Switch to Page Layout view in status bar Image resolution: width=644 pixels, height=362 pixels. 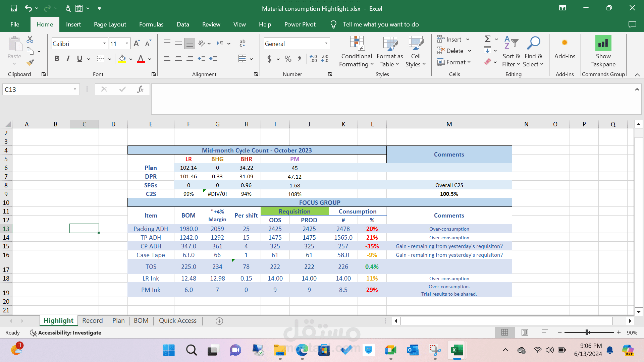(525, 333)
